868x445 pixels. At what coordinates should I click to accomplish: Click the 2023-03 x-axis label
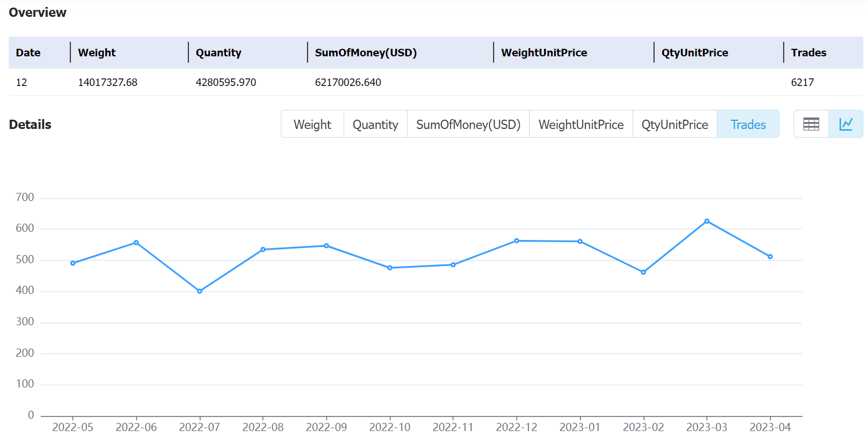tap(707, 428)
